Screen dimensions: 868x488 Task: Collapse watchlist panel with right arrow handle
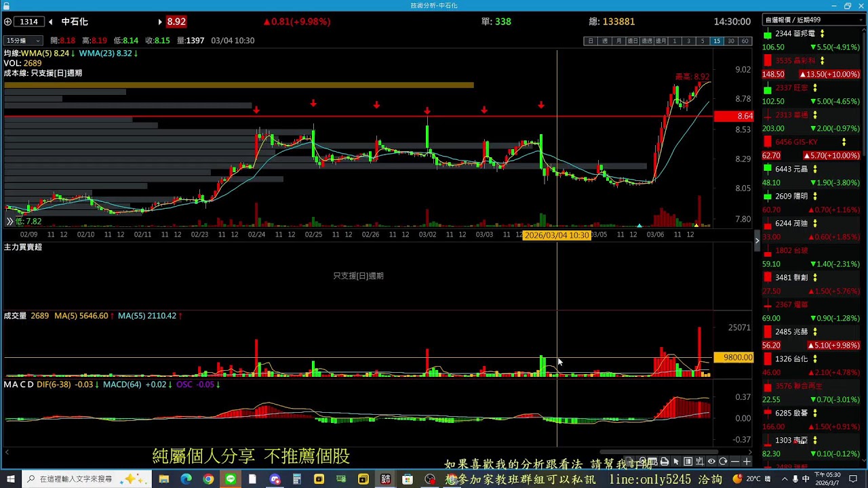[x=757, y=241]
